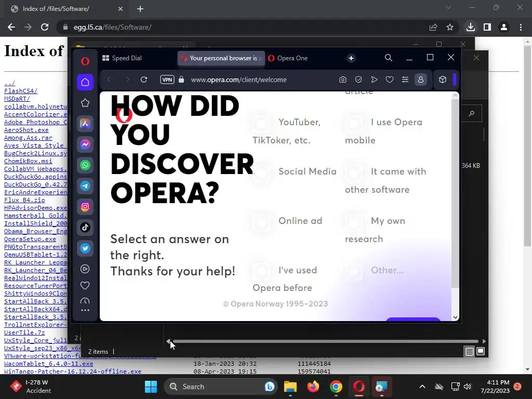This screenshot has height=399, width=532.
Task: Click Opera page scrollbar down arrow
Action: pyautogui.click(x=455, y=317)
